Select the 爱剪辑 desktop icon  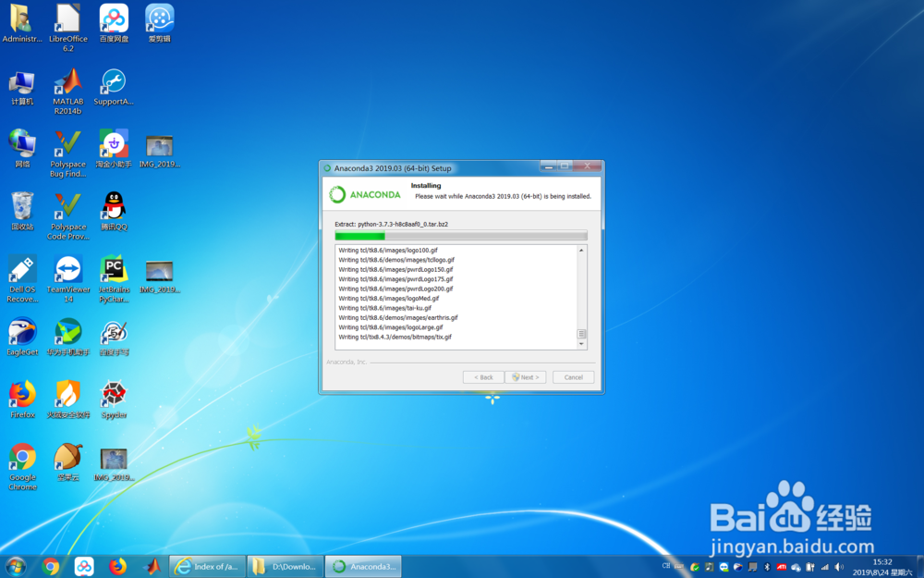coord(160,24)
